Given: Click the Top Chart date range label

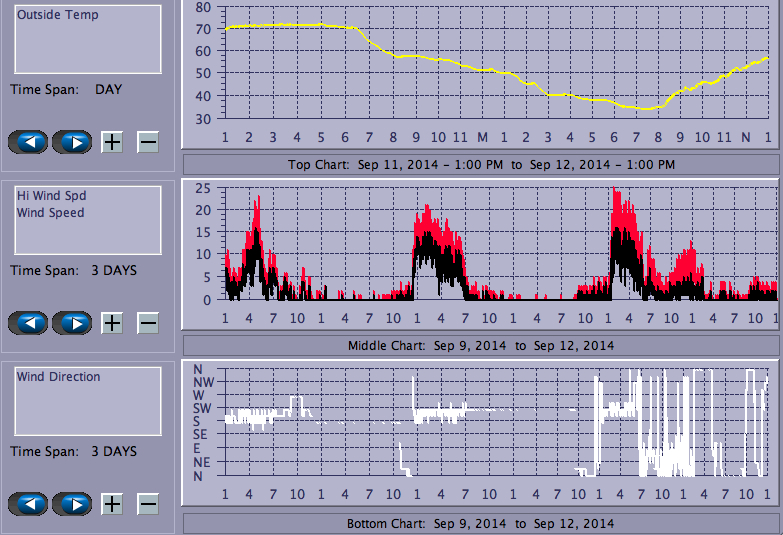Looking at the screenshot, I should (481, 164).
